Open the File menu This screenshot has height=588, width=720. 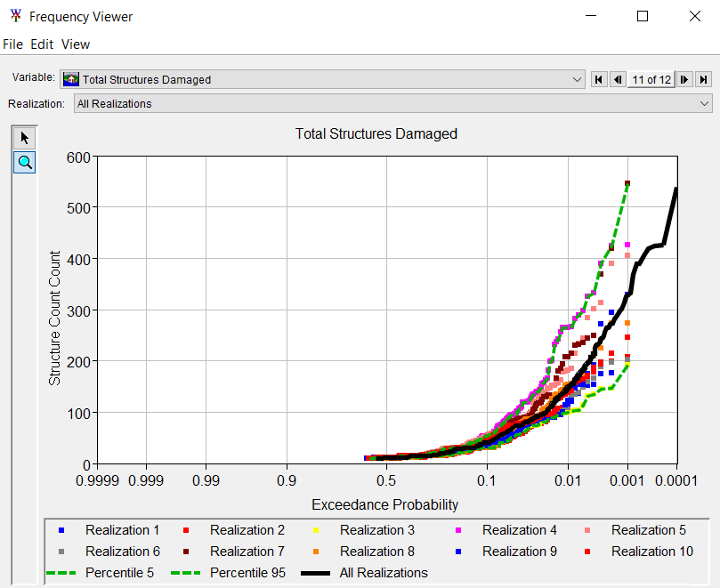12,44
